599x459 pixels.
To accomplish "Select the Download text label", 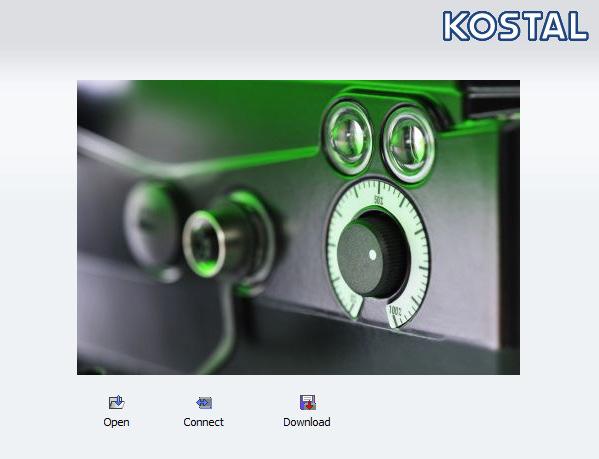I will click(307, 422).
